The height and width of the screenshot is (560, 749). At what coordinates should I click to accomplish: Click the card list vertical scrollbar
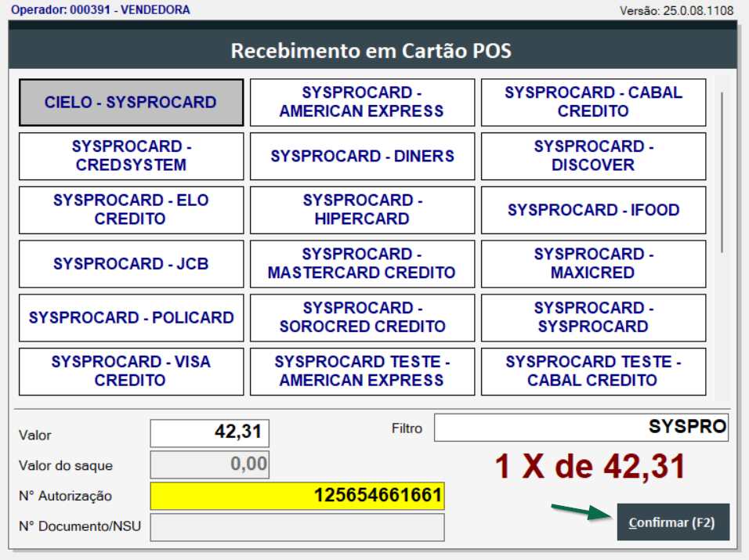(x=722, y=172)
